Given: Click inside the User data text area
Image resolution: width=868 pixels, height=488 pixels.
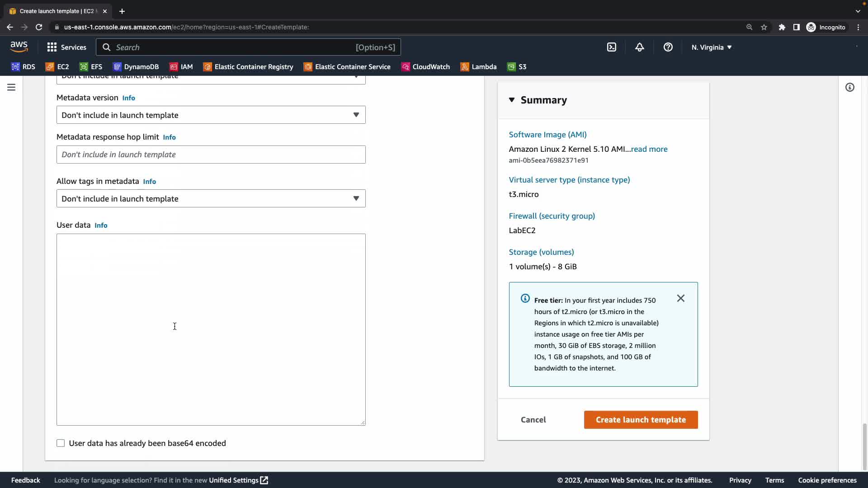Looking at the screenshot, I should (211, 329).
